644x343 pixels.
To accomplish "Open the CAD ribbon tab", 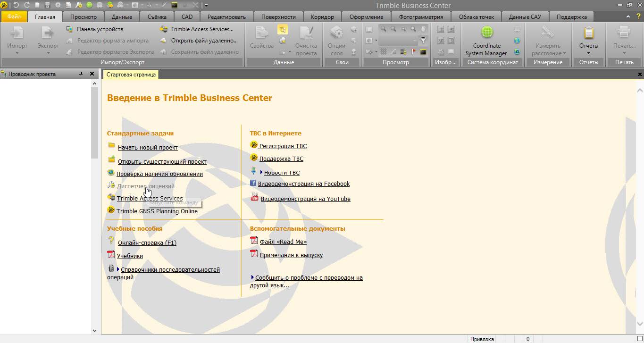I will (187, 17).
